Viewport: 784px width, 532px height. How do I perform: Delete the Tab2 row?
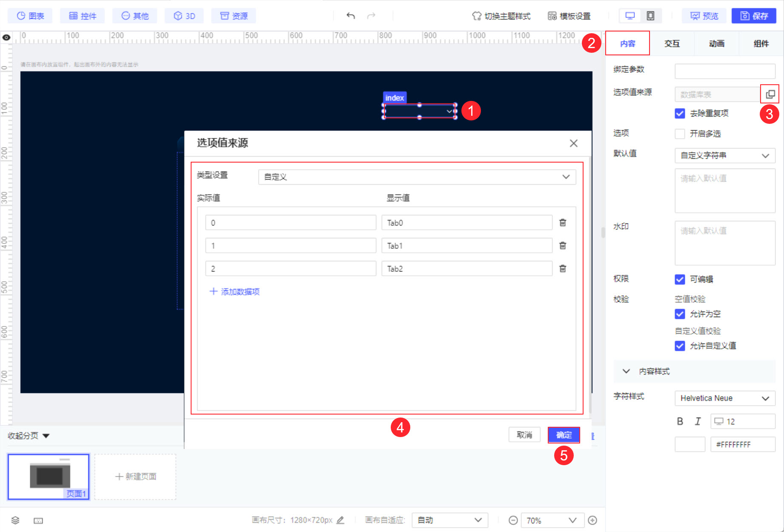[x=563, y=269]
